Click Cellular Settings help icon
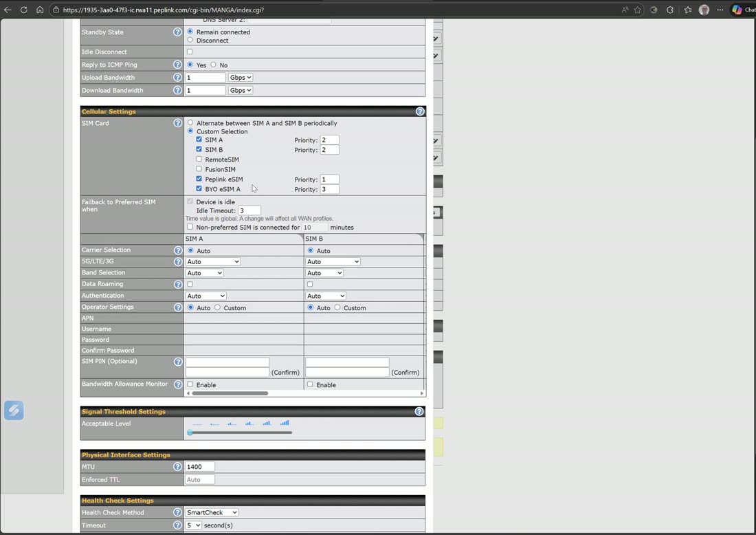 pyautogui.click(x=420, y=111)
